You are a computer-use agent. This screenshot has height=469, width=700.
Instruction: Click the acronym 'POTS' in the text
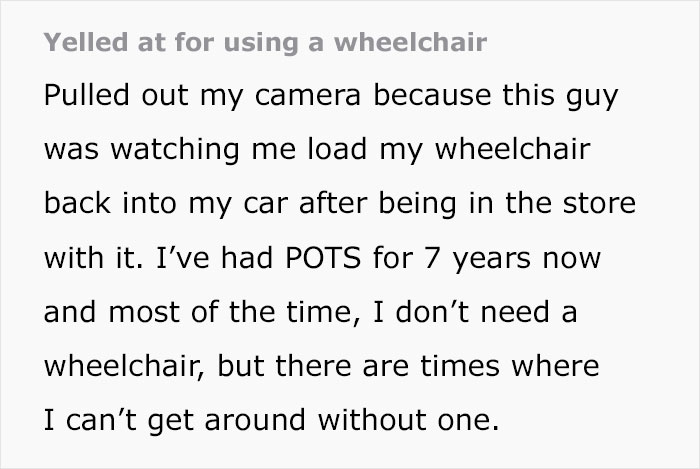click(323, 257)
